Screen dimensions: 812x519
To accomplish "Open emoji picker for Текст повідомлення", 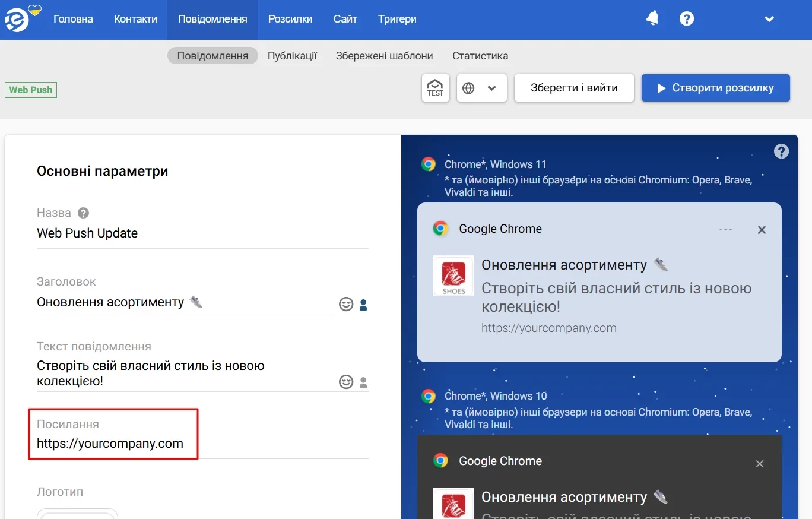I will [x=346, y=382].
